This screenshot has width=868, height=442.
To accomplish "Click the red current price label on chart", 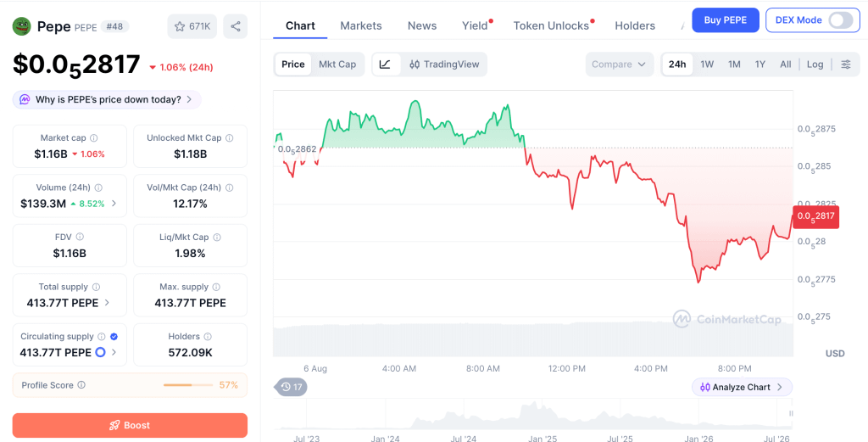I will (x=816, y=216).
